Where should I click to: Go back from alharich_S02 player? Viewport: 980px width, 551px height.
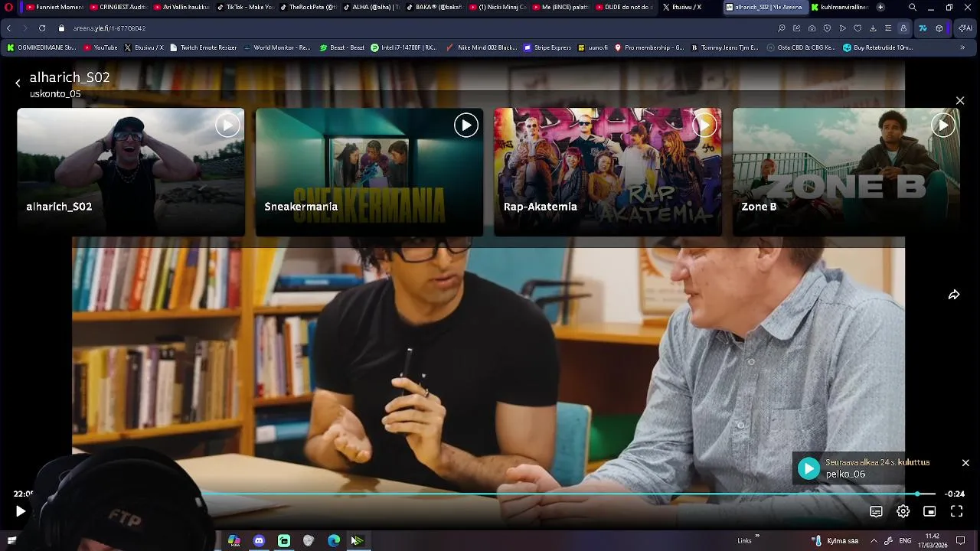pos(18,83)
